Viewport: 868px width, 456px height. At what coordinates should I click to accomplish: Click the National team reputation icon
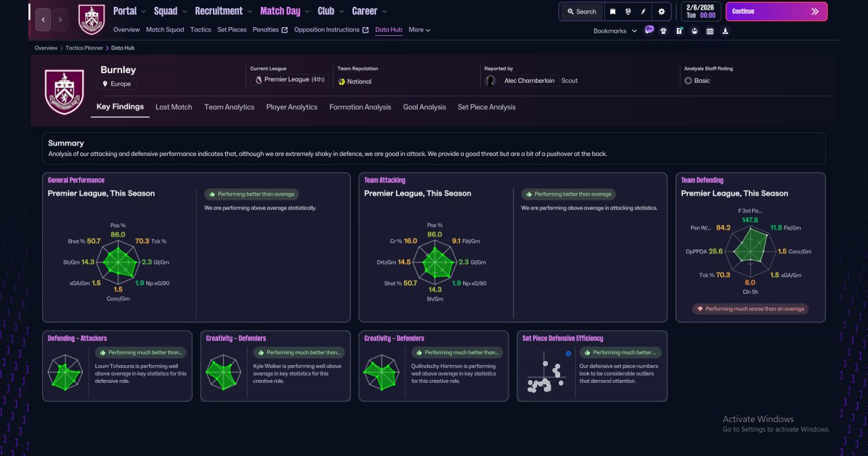[x=342, y=81]
